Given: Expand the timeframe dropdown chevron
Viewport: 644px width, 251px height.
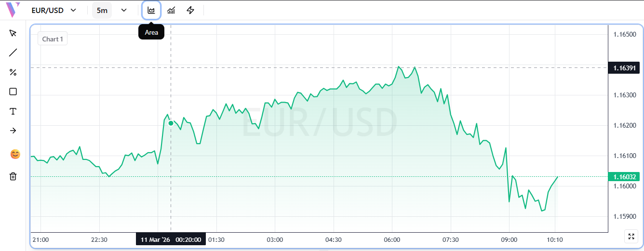Looking at the screenshot, I should (x=124, y=10).
